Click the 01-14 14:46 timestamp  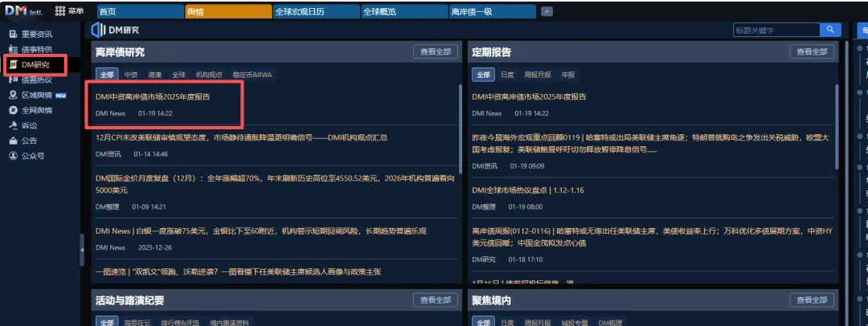150,154
